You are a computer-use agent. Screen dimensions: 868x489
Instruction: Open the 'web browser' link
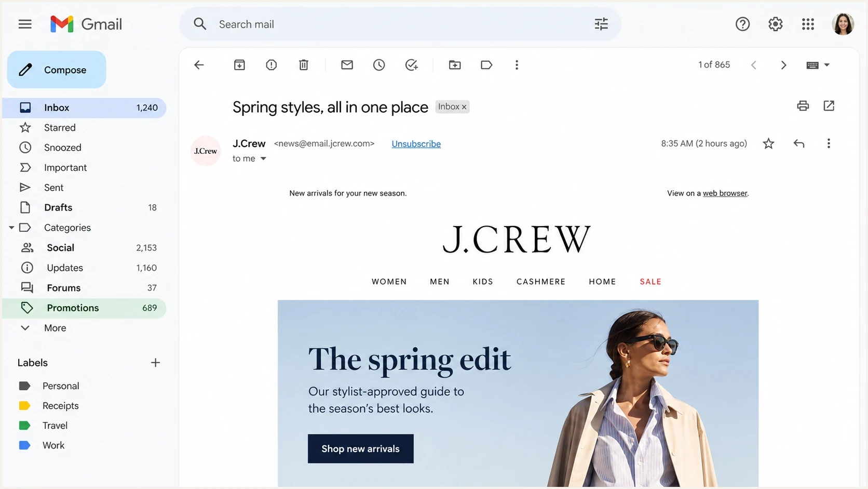[725, 193]
